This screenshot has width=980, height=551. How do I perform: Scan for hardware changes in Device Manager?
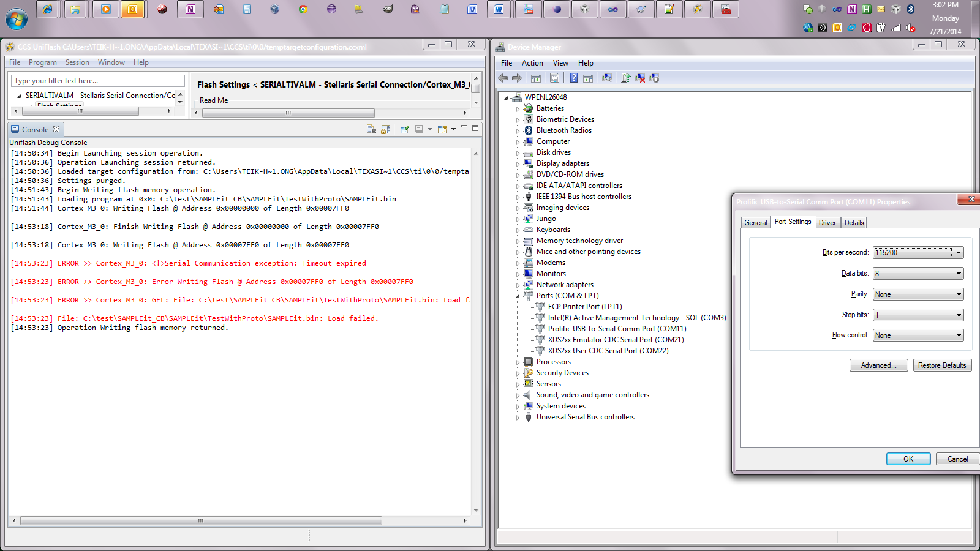point(607,78)
